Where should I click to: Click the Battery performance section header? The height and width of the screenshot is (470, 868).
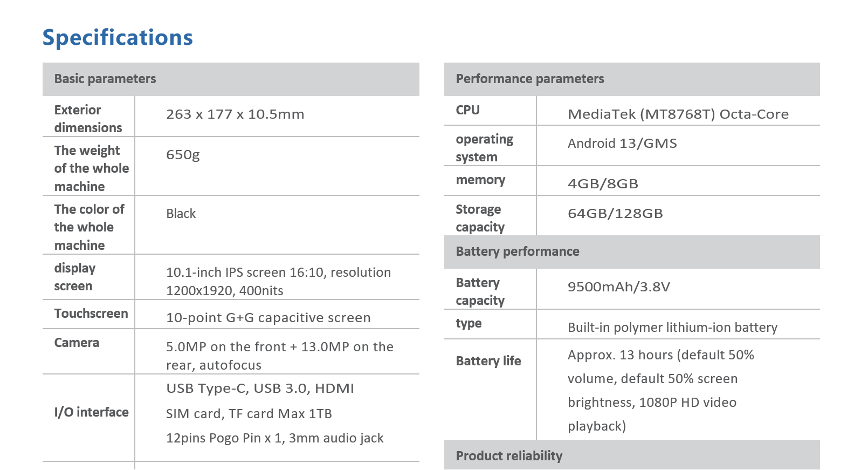tap(632, 252)
